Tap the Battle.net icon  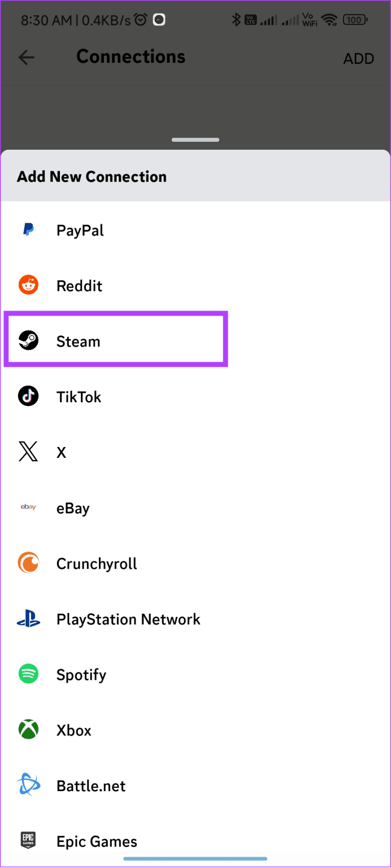[28, 784]
